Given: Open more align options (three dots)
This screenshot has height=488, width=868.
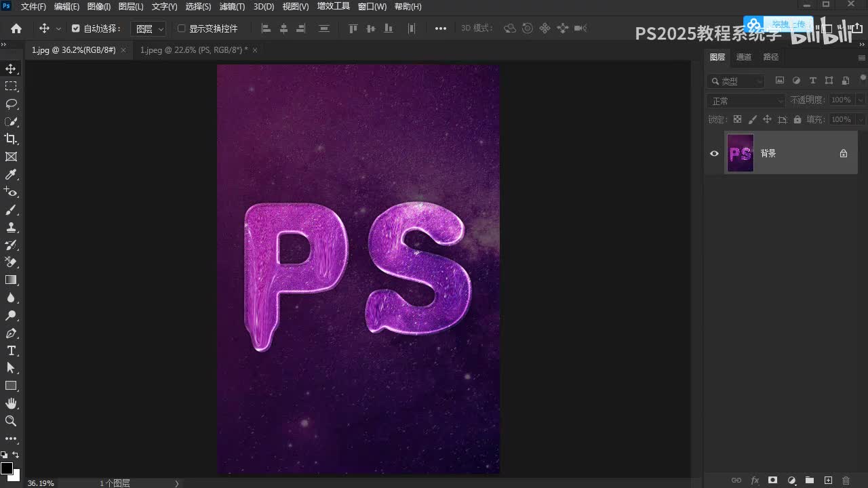Looking at the screenshot, I should coord(441,28).
